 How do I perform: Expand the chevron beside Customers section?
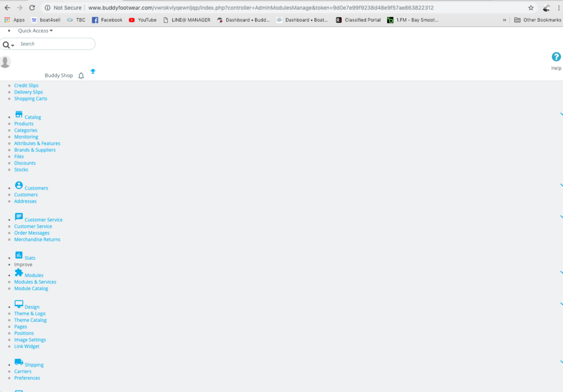[561, 184]
